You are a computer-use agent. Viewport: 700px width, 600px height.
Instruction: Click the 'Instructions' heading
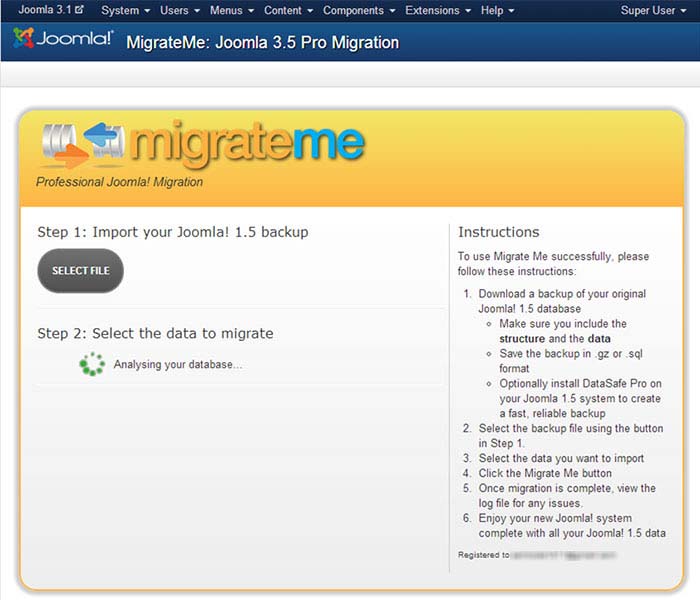click(499, 232)
